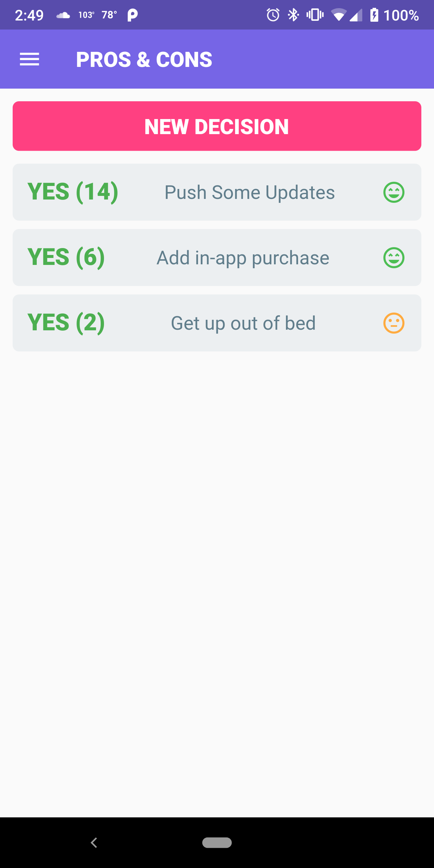
Task: Tap the Bluetooth status icon
Action: tap(294, 15)
